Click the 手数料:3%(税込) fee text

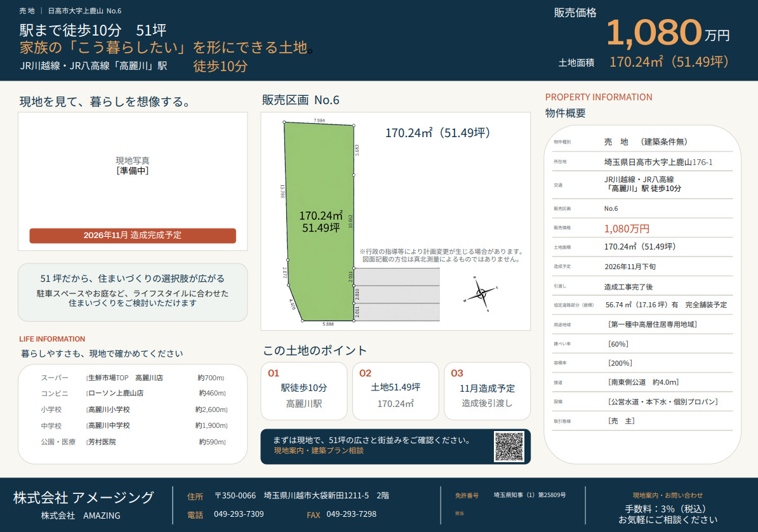coord(665,509)
